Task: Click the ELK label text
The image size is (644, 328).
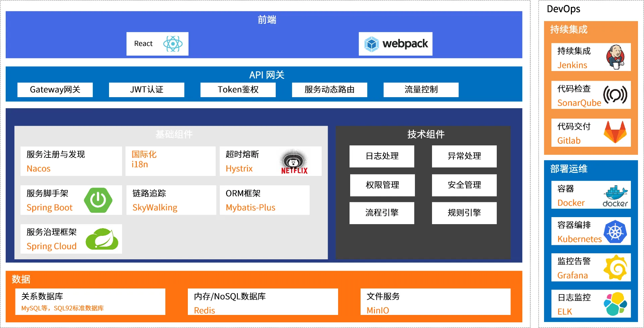Action: pos(565,312)
